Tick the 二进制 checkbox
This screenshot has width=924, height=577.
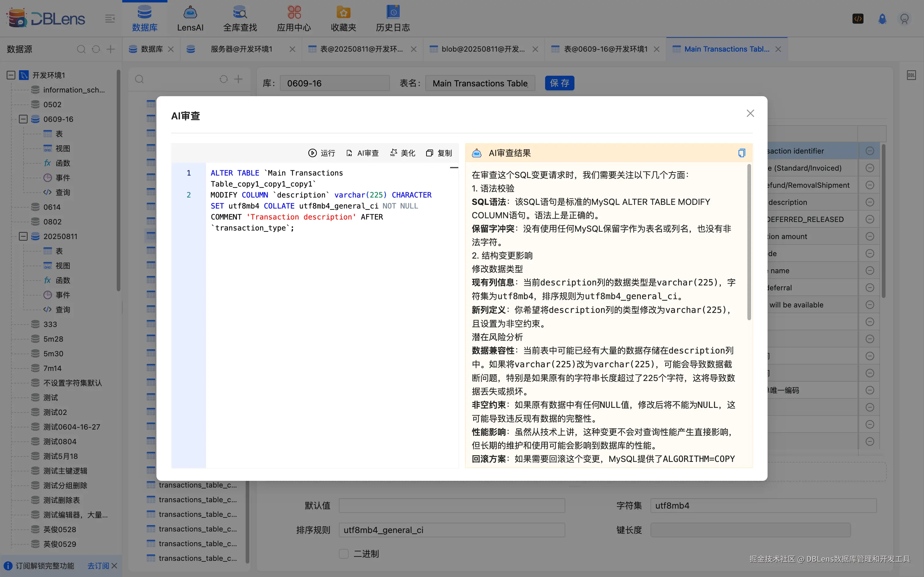point(344,554)
